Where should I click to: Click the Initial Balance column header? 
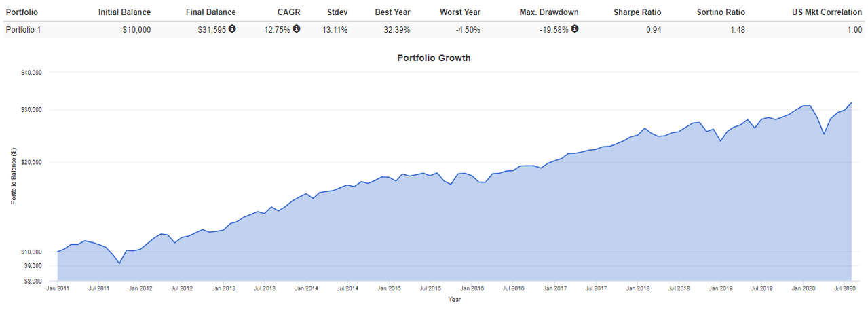coord(125,12)
